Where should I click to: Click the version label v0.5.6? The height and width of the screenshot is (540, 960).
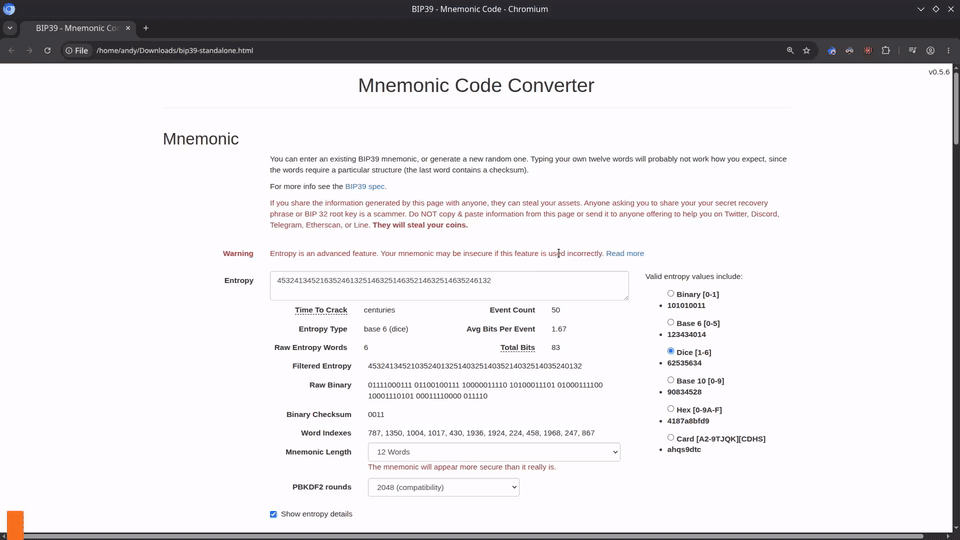[939, 72]
